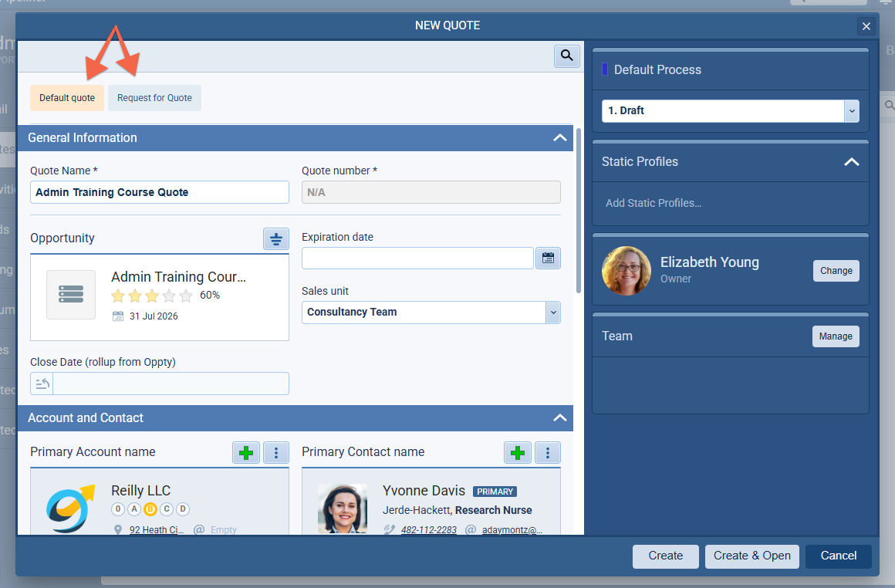Switch to the Request for Quote tab
The image size is (895, 588).
tap(154, 98)
